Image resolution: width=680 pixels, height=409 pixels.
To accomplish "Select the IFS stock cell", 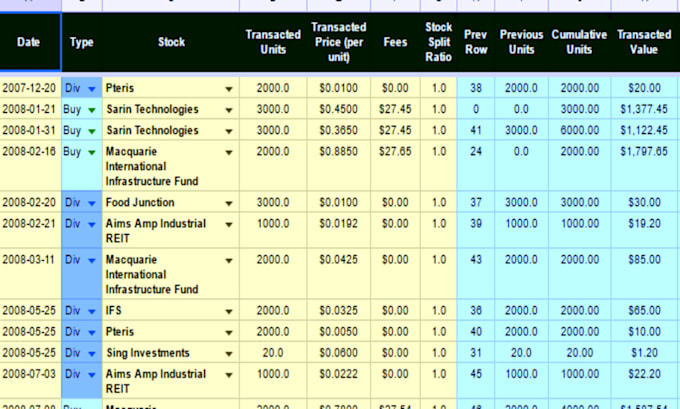I will tap(170, 311).
